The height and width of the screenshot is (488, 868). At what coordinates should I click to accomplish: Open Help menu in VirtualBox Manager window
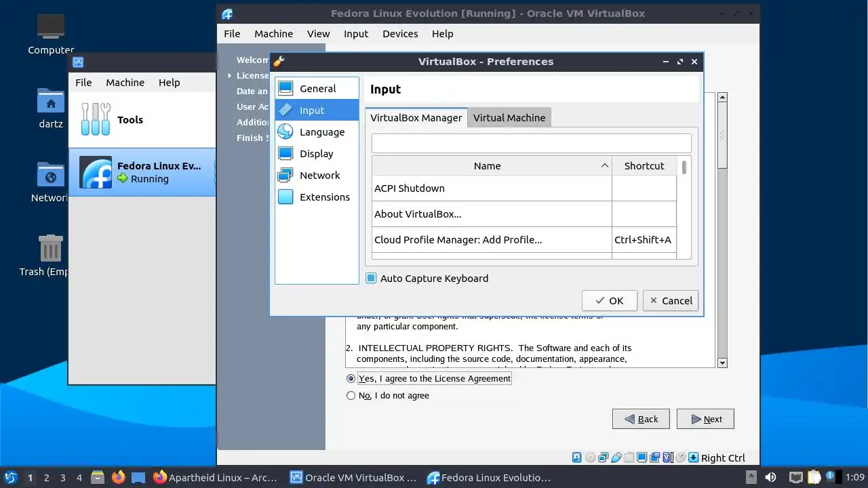(x=170, y=82)
